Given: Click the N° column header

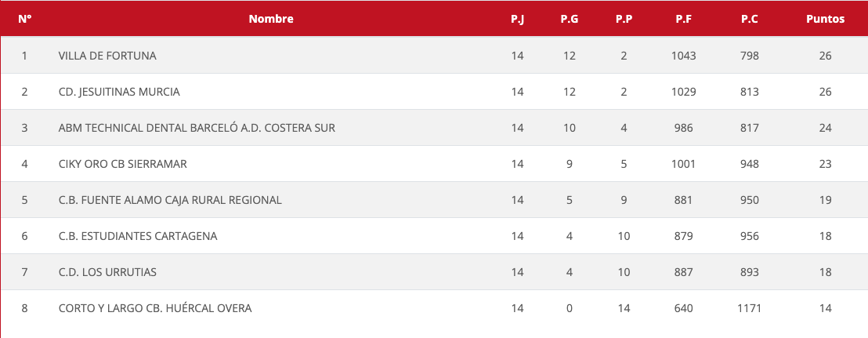Looking at the screenshot, I should click(x=24, y=19).
